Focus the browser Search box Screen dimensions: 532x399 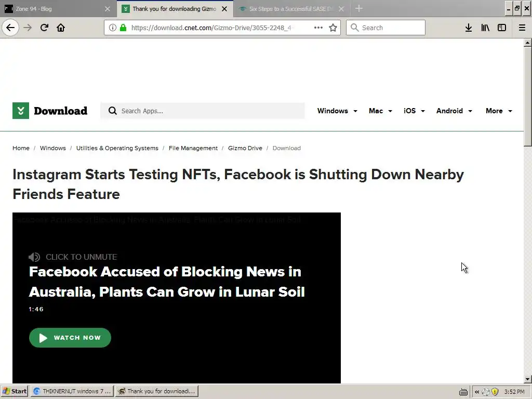[x=386, y=28]
